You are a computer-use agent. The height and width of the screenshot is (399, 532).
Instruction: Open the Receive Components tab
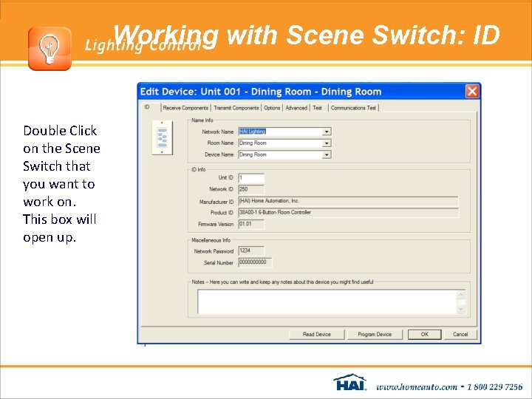coord(185,108)
